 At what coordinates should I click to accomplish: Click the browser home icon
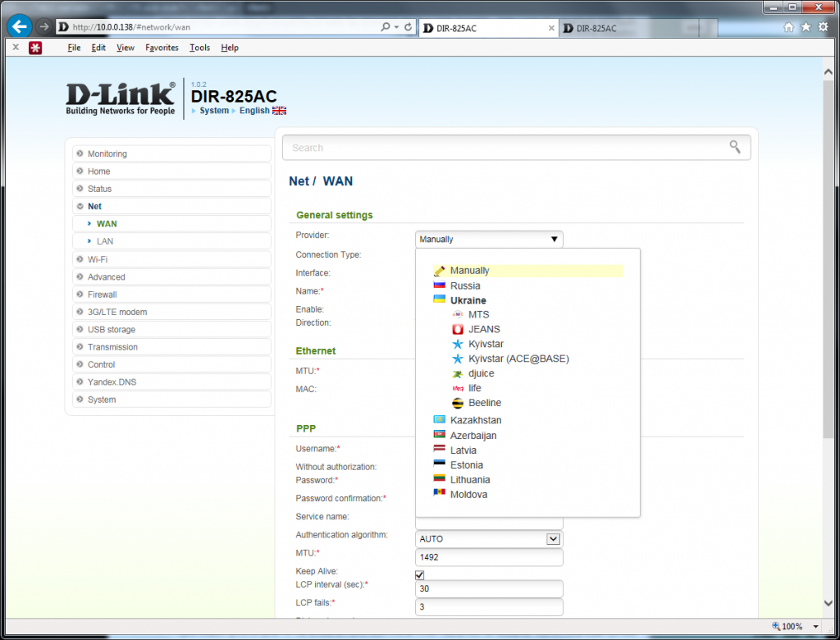pyautogui.click(x=789, y=27)
